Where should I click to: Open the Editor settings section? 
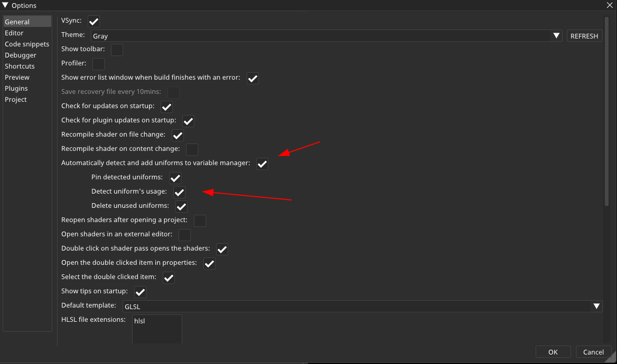click(x=14, y=33)
